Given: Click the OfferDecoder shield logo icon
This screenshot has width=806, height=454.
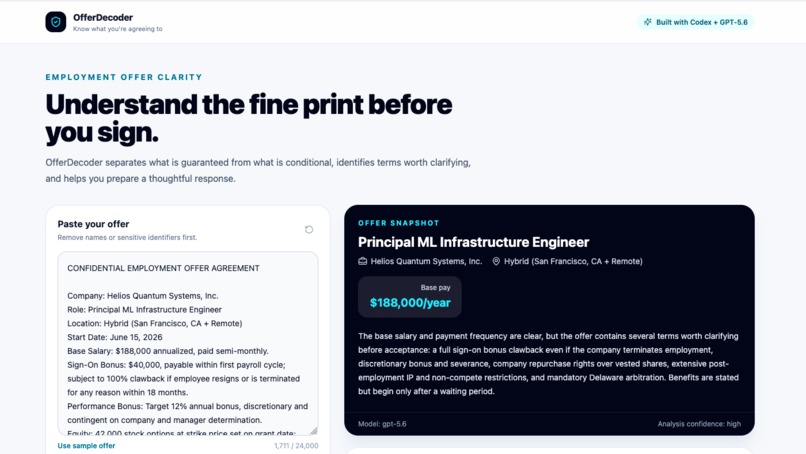Looking at the screenshot, I should tap(56, 22).
